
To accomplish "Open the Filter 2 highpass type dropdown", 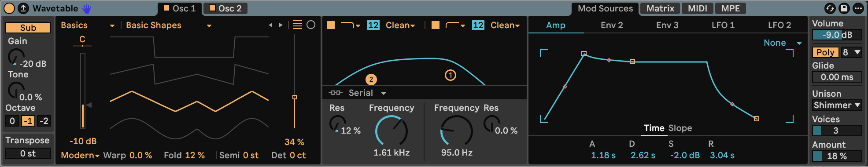I will click(455, 25).
